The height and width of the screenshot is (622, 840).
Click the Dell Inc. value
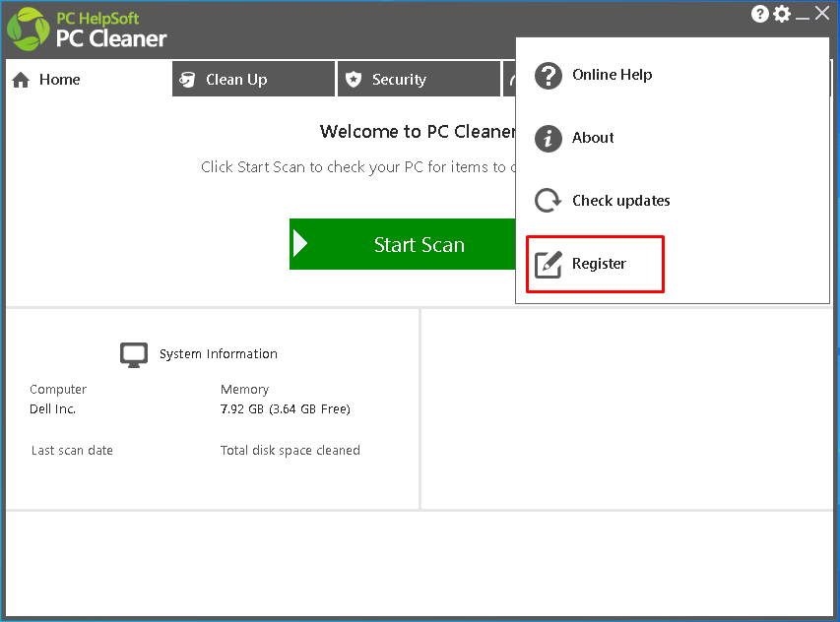click(x=52, y=409)
